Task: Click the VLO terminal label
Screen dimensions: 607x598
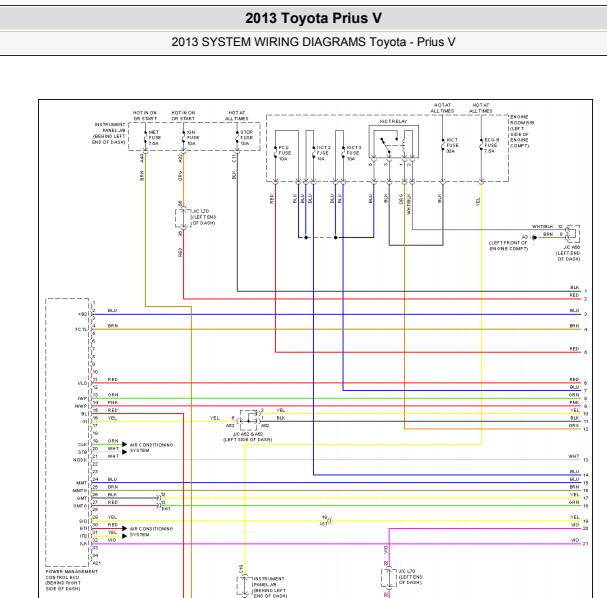Action: 83,383
